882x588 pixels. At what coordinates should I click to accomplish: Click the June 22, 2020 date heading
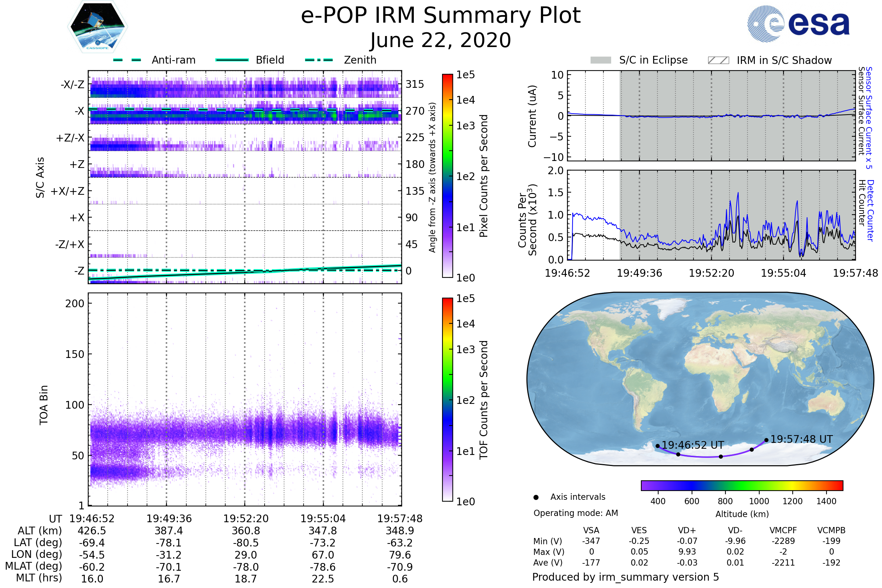click(441, 40)
